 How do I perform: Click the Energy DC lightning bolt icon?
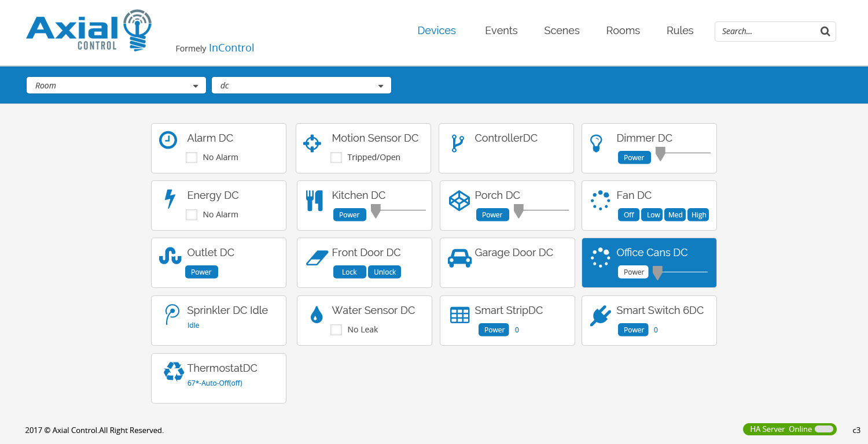170,199
